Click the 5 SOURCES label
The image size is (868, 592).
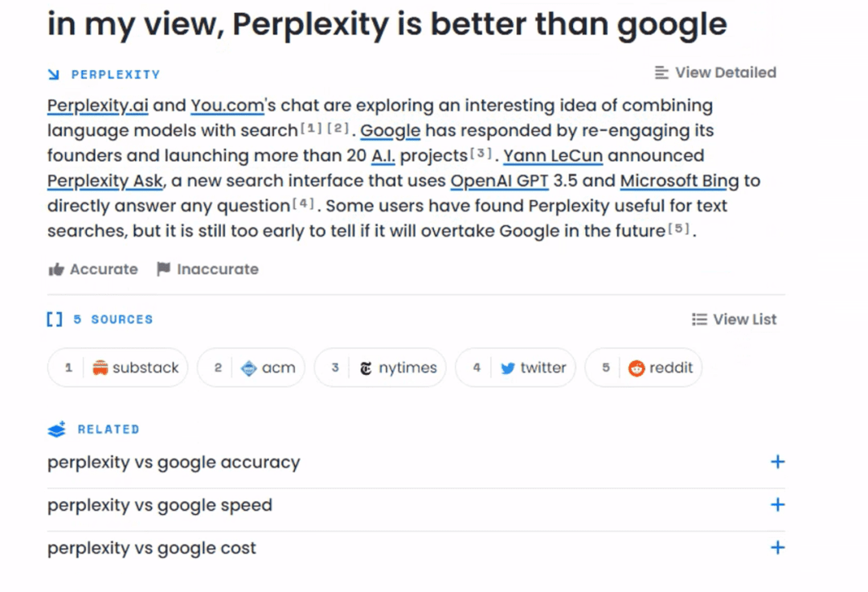(113, 319)
